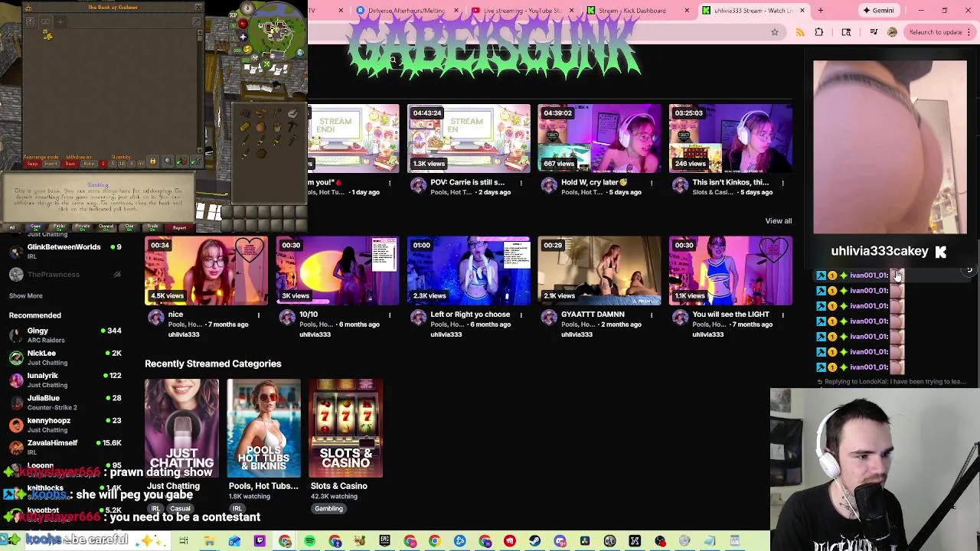
Task: Open options for 'This isn't Kinkos' video
Action: click(782, 183)
